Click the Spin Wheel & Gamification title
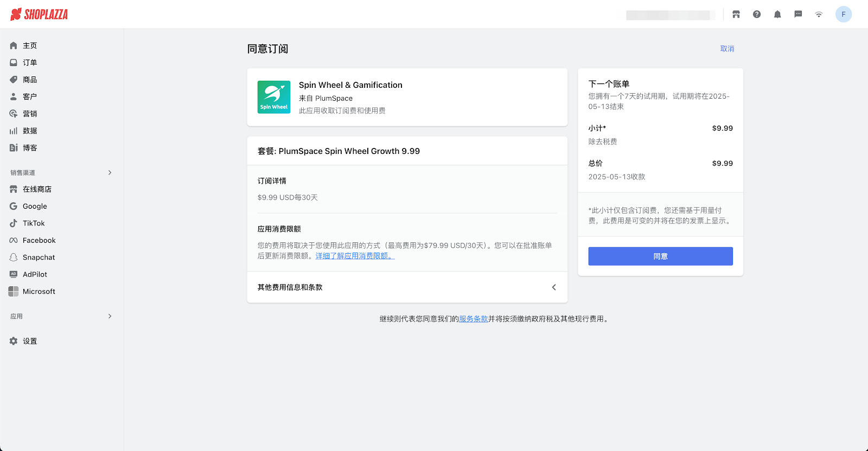This screenshot has width=868, height=451. (350, 85)
